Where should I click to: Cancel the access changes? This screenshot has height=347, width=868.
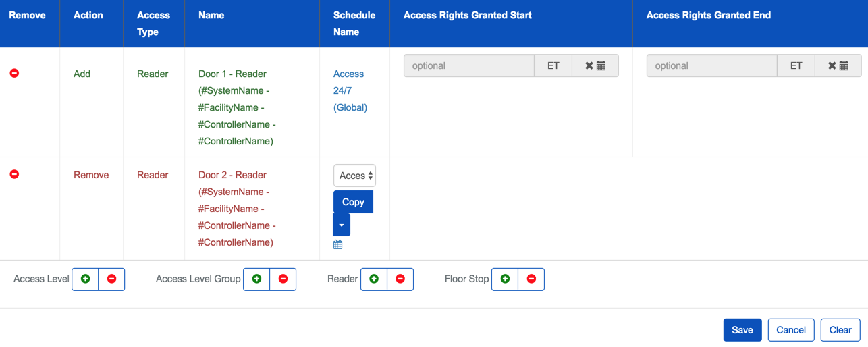click(791, 330)
